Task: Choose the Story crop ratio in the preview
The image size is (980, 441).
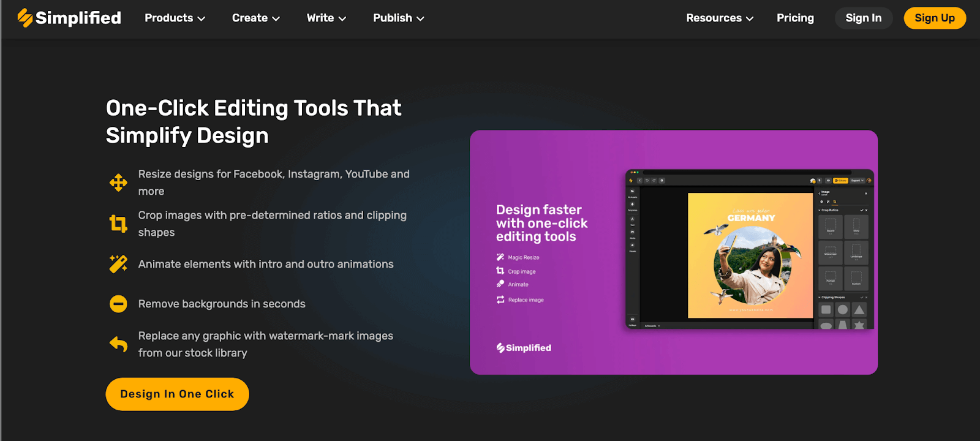Action: pos(856,227)
